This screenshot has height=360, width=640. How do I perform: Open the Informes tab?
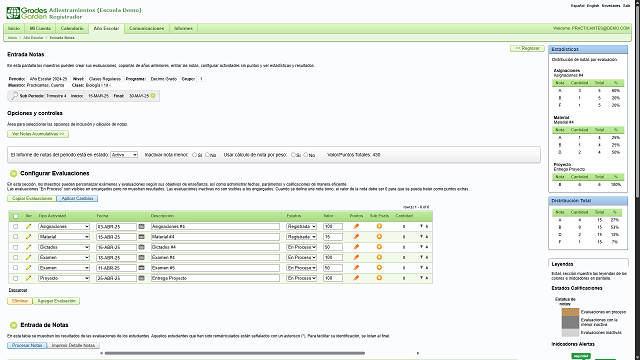tap(183, 29)
